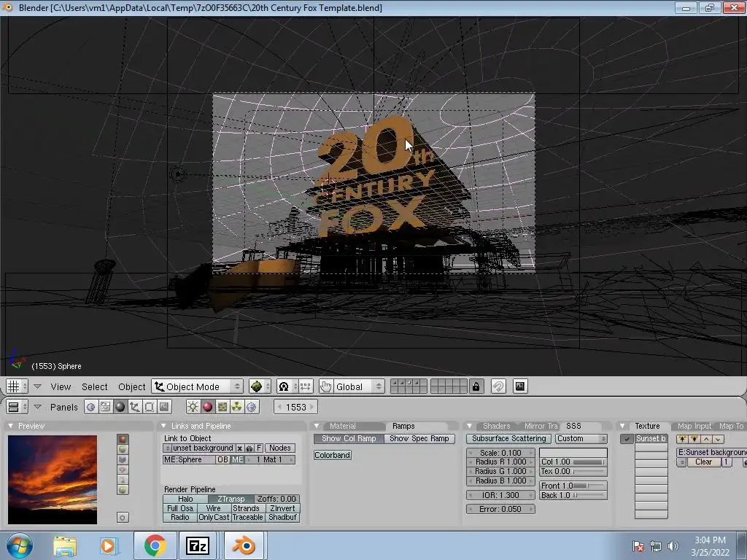Screen dimensions: 747x560
Task: Toggle the transform manipulator hand icon
Action: (x=326, y=386)
